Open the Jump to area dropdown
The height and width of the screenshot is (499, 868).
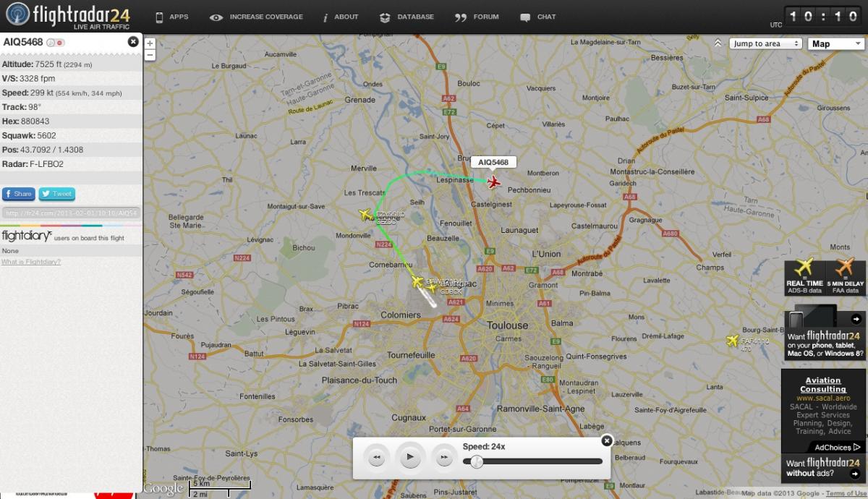click(766, 43)
